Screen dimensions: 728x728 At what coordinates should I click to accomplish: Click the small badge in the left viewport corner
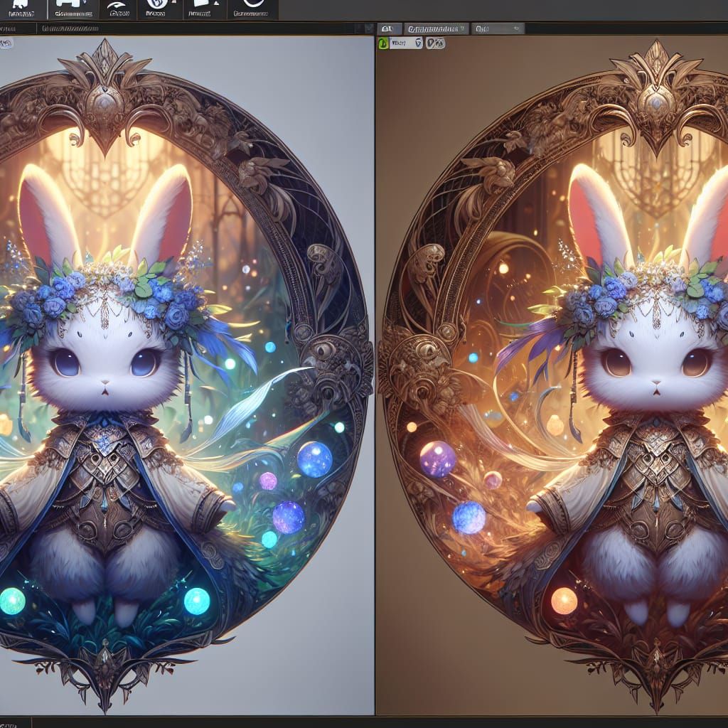click(x=6, y=43)
